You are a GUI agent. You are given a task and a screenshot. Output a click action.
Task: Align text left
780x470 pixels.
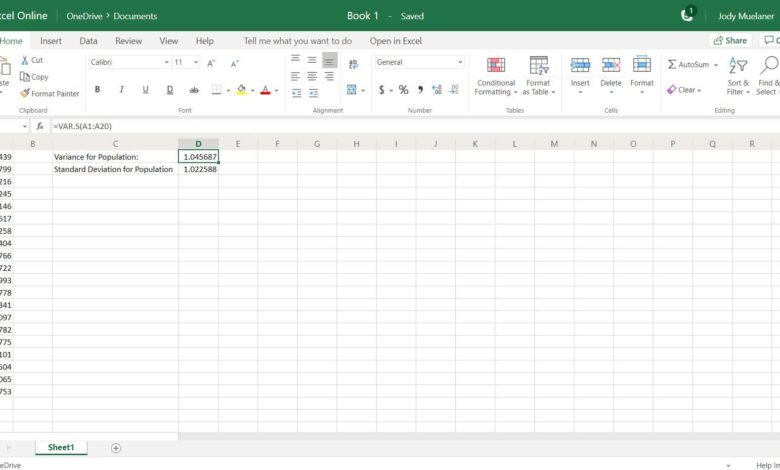[295, 76]
